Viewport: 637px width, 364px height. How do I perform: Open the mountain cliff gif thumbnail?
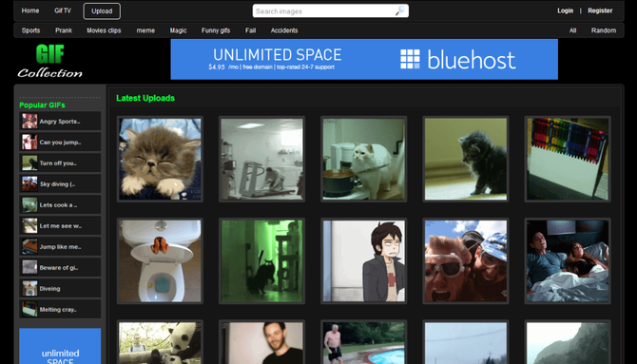(x=568, y=342)
